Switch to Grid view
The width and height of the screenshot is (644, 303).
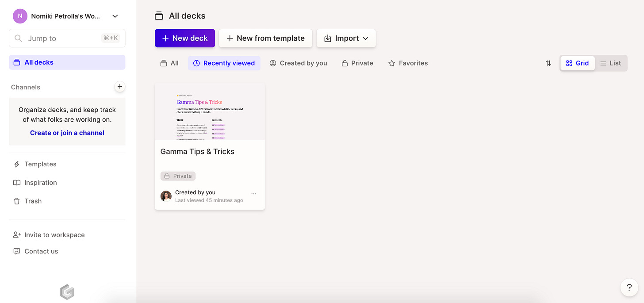[577, 63]
